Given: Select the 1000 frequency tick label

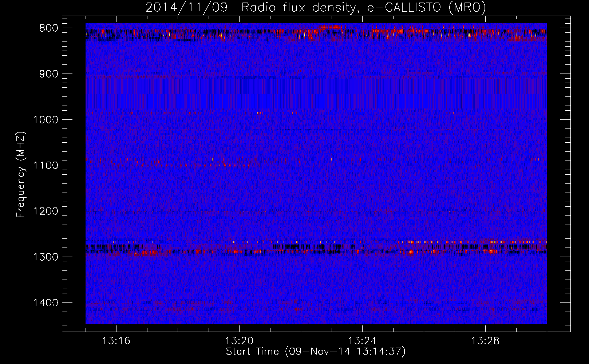Looking at the screenshot, I should click(45, 120).
